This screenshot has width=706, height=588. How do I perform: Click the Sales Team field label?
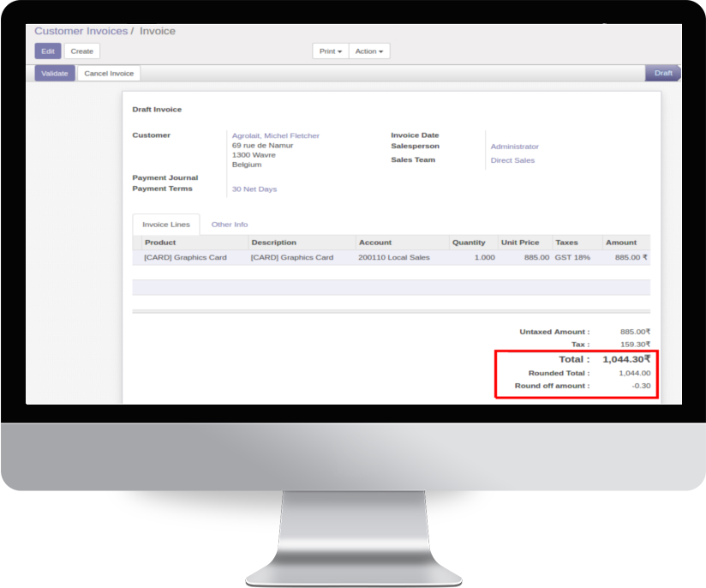[413, 159]
